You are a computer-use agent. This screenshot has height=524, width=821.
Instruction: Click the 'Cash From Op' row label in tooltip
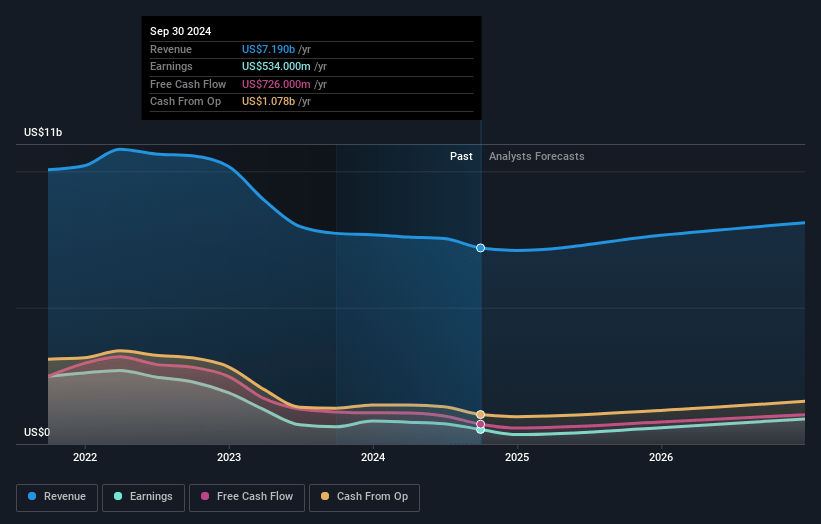tap(185, 102)
